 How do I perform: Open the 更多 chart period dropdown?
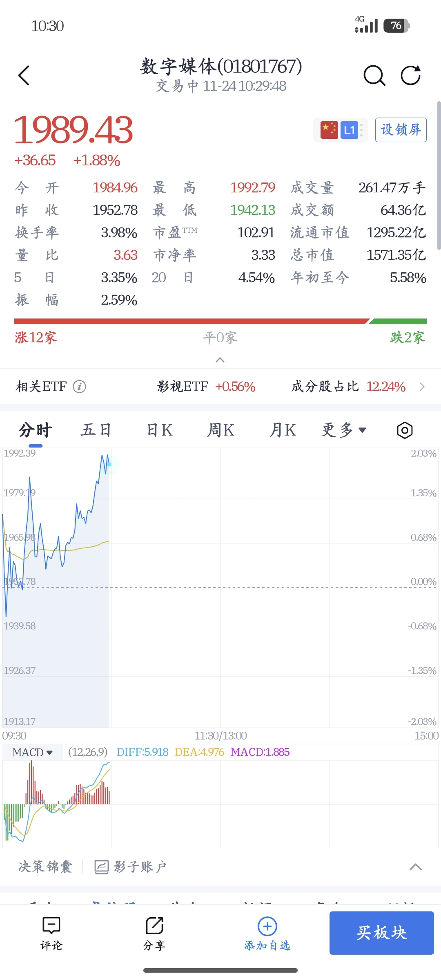tap(344, 430)
